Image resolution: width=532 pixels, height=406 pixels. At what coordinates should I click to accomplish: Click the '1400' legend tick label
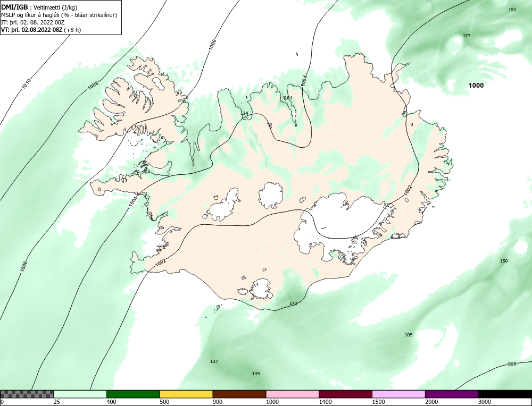point(326,402)
